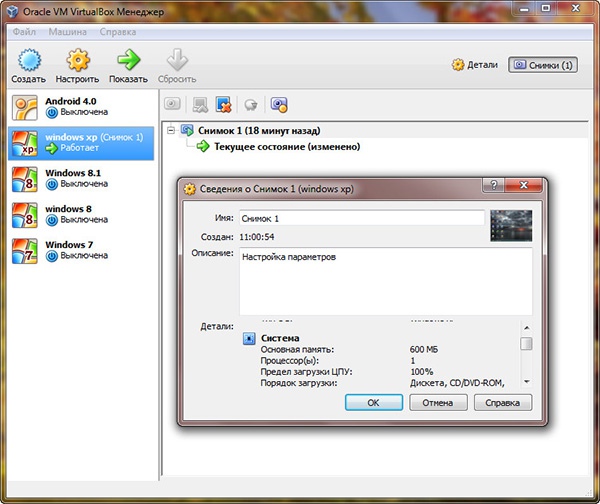This screenshot has width=600, height=504.
Task: Open the Файл menu
Action: pyautogui.click(x=24, y=31)
